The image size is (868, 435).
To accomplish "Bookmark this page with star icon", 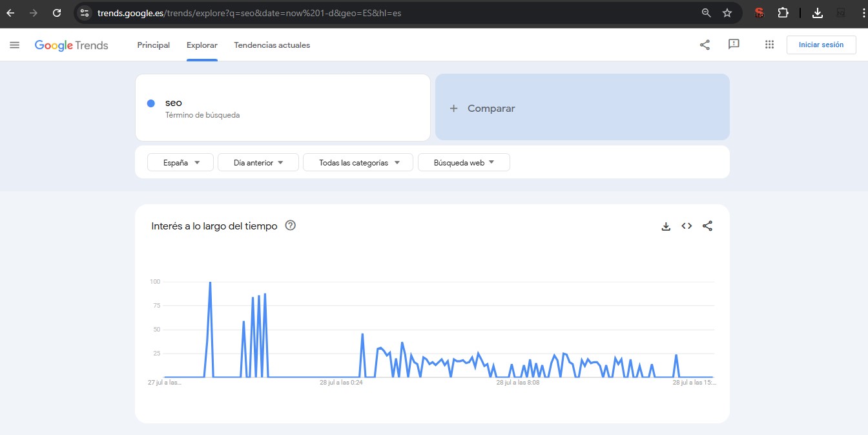I will click(x=727, y=13).
